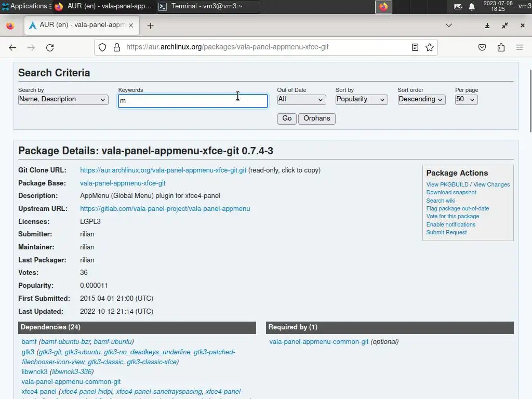Screen dimensions: 532x399
Task: Toggle reader view icon in address bar
Action: [415, 47]
